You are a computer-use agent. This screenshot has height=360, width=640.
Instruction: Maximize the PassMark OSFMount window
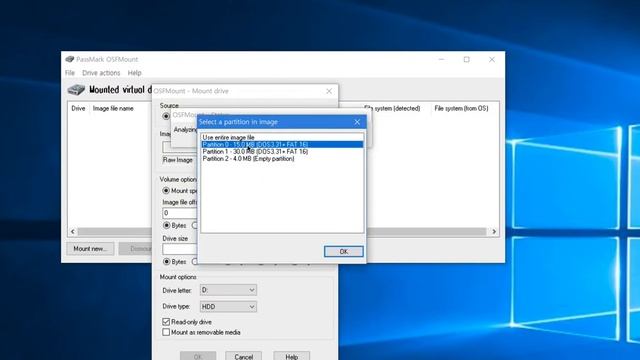[x=467, y=59]
